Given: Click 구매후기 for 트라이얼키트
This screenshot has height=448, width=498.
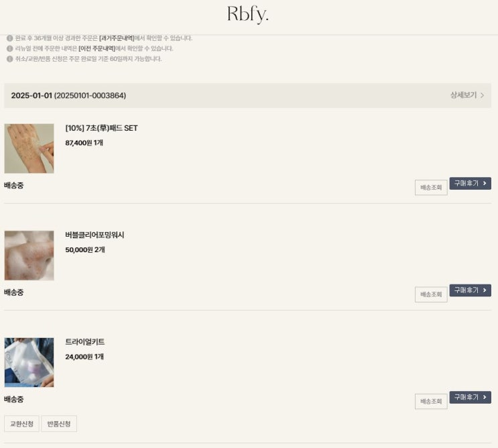Looking at the screenshot, I should click(x=470, y=397).
